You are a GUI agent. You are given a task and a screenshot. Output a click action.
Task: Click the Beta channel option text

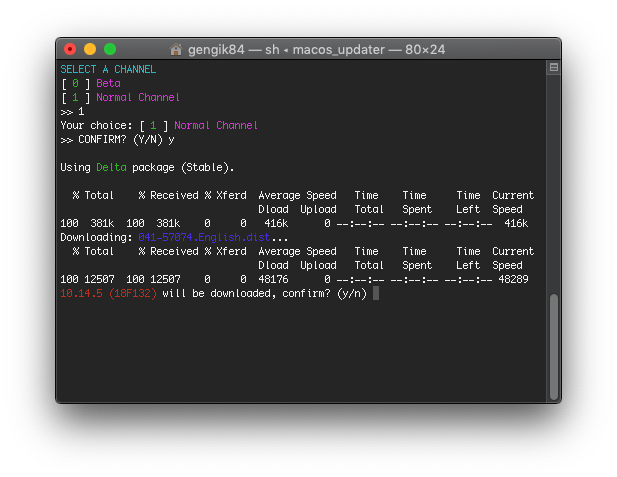click(x=109, y=83)
